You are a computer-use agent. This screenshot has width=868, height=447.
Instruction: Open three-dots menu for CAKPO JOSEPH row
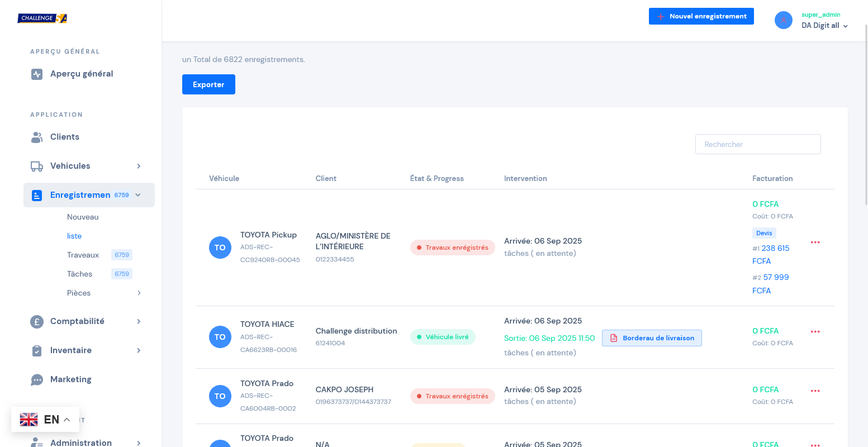coord(815,391)
